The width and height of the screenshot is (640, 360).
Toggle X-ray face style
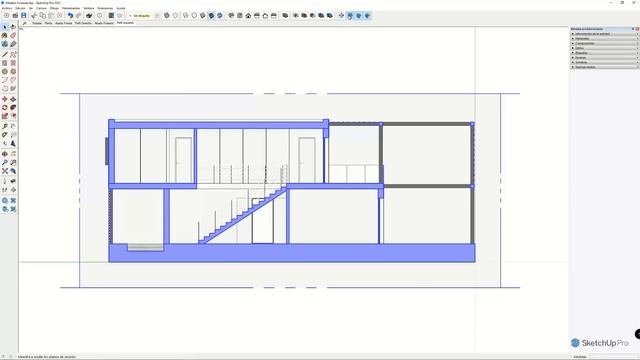tap(167, 16)
